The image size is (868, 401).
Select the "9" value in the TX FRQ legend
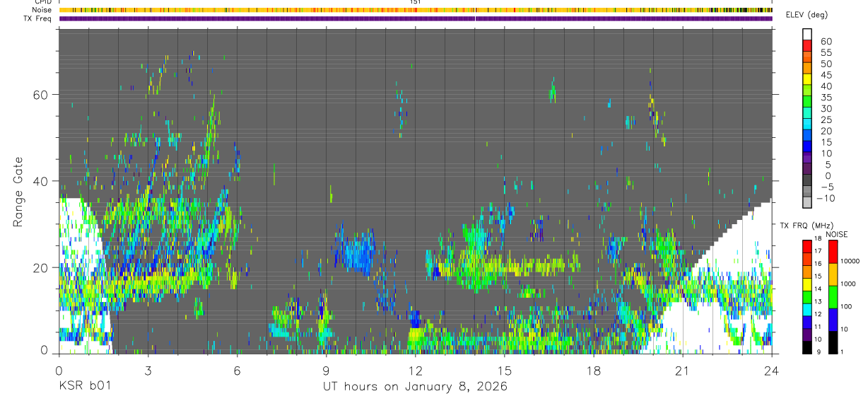click(x=817, y=353)
